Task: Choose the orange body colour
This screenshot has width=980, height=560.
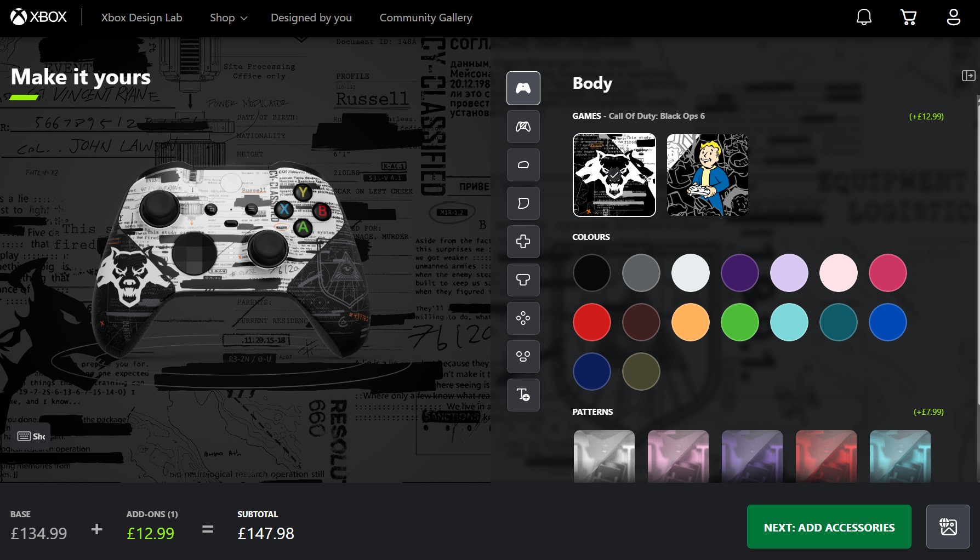Action: tap(691, 322)
